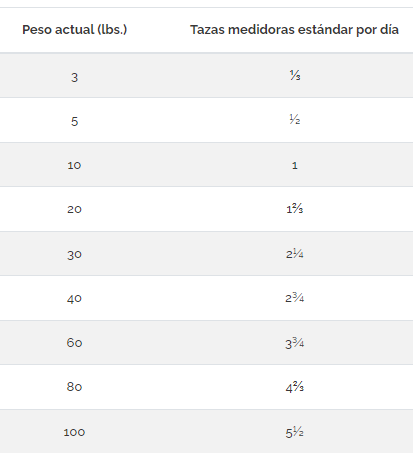Select the cups cell showing ⅓
Viewport: 413px width, 474px height.
[x=295, y=75]
